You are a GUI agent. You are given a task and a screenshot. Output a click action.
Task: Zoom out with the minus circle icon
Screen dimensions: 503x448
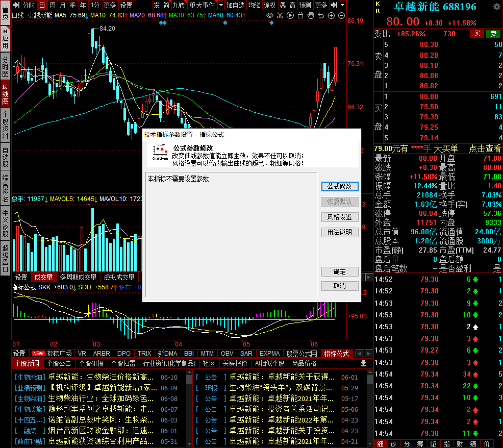[342, 15]
